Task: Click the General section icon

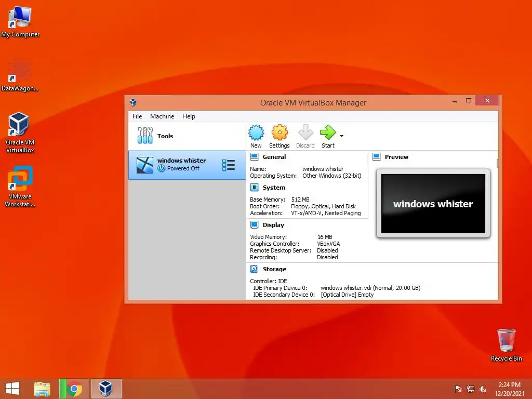Action: tap(254, 157)
